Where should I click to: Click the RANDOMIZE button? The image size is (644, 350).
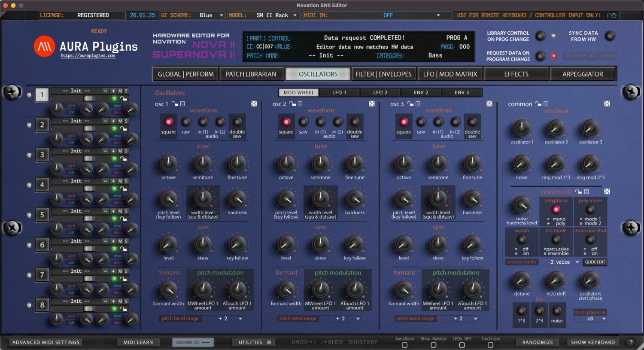(x=538, y=342)
